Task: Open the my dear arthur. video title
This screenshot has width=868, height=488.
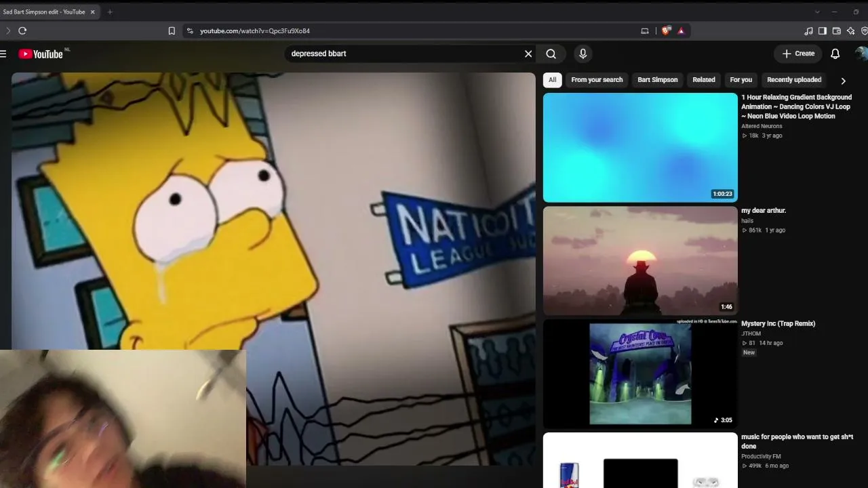Action: (x=764, y=211)
